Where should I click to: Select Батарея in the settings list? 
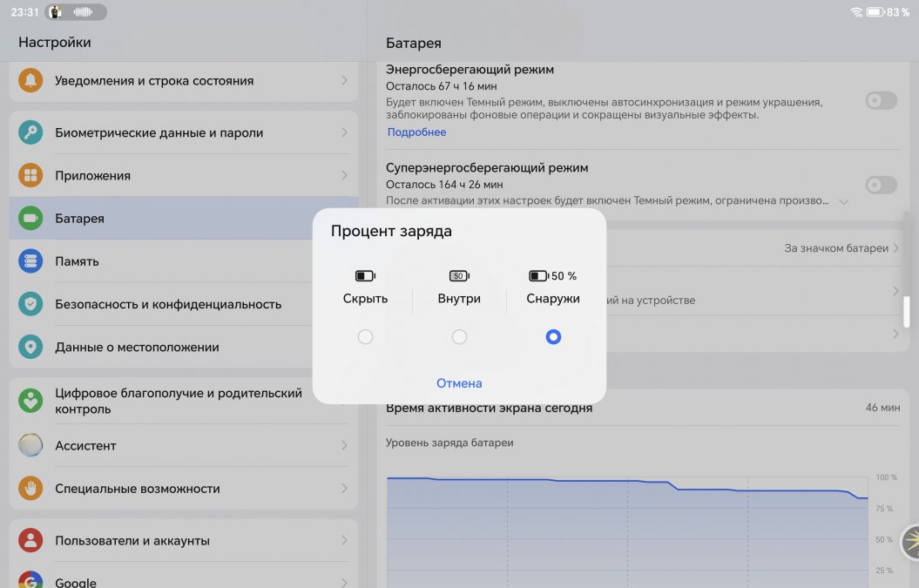click(161, 218)
